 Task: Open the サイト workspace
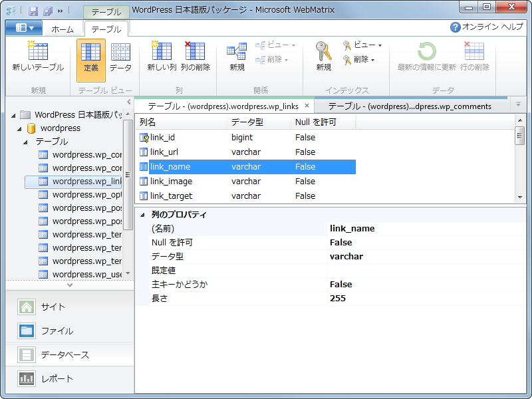(70, 307)
